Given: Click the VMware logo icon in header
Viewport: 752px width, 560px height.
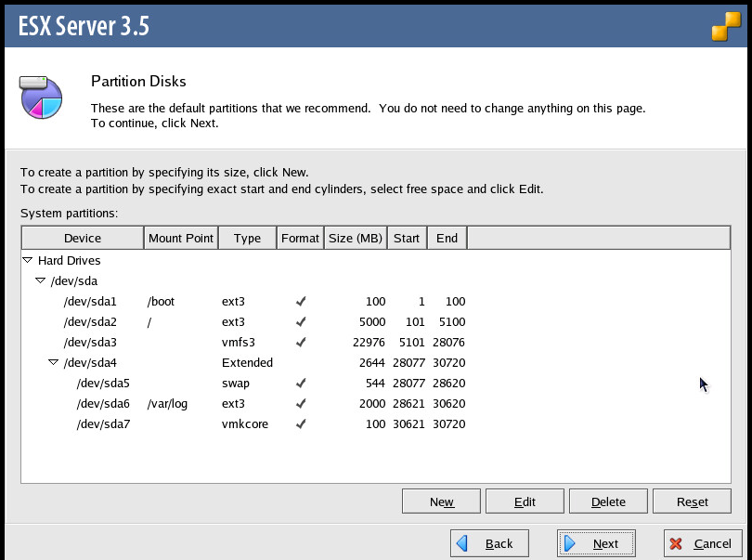Looking at the screenshot, I should coord(726,26).
